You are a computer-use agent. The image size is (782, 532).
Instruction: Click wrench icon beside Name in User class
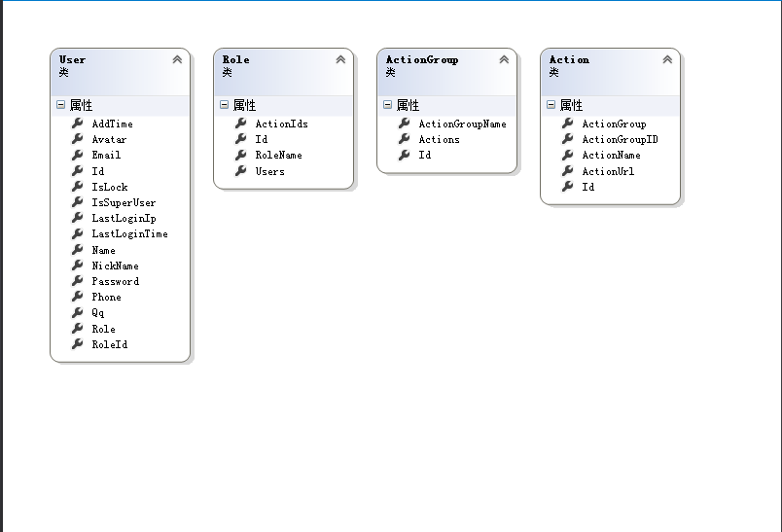click(x=77, y=249)
